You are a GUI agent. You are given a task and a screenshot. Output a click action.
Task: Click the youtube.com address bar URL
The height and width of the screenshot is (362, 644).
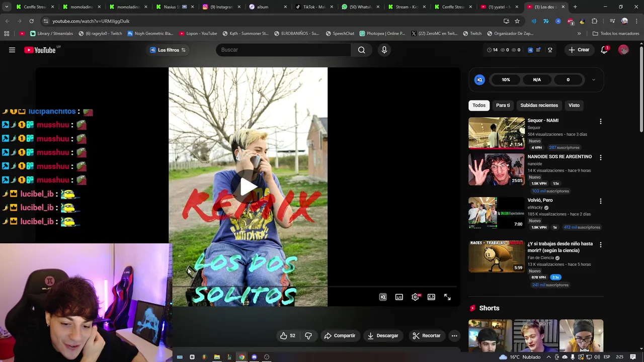91,21
